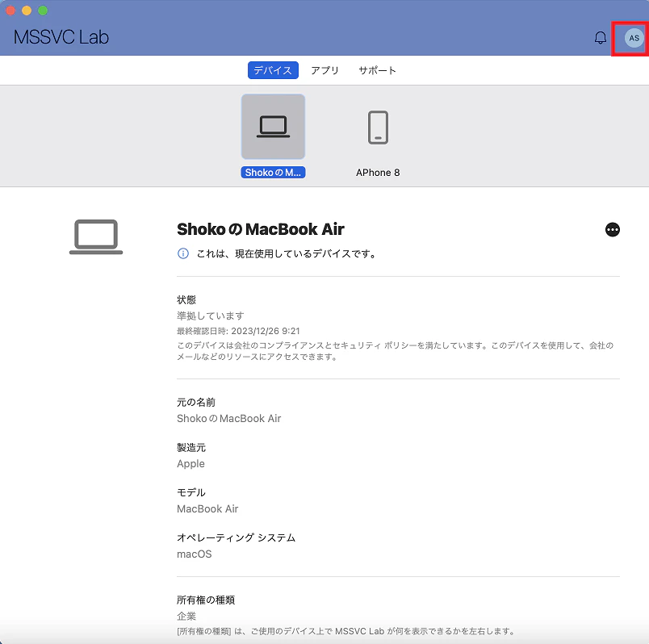Click the blue info circle icon

tap(183, 253)
